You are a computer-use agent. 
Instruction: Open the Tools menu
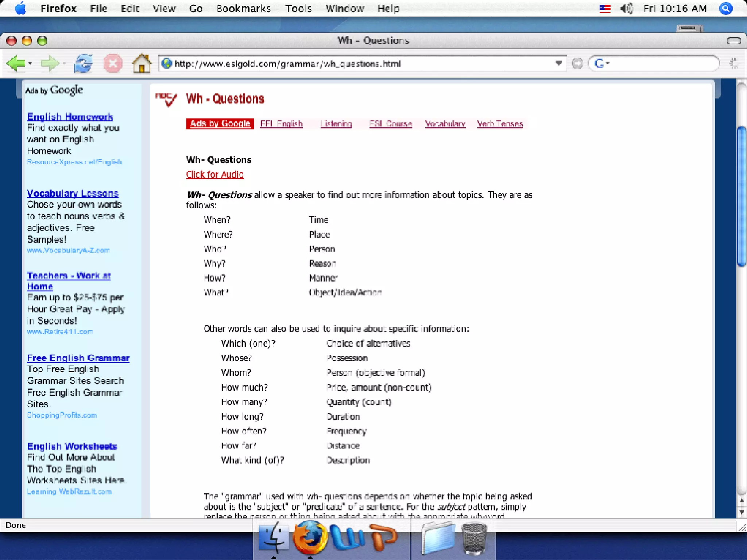pos(298,8)
